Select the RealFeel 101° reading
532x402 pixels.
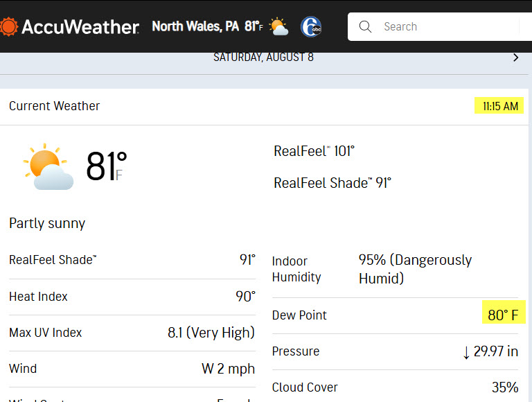pos(314,151)
